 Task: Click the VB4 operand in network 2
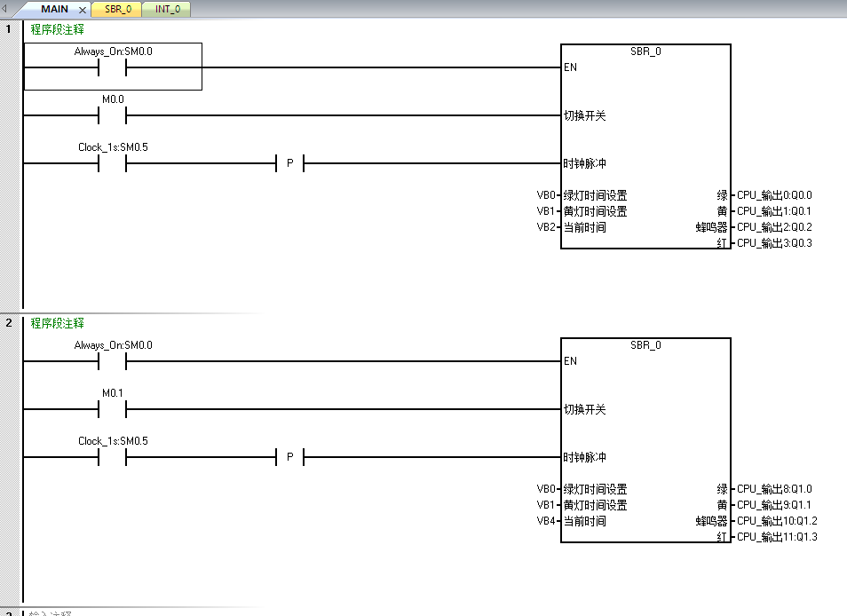click(545, 521)
